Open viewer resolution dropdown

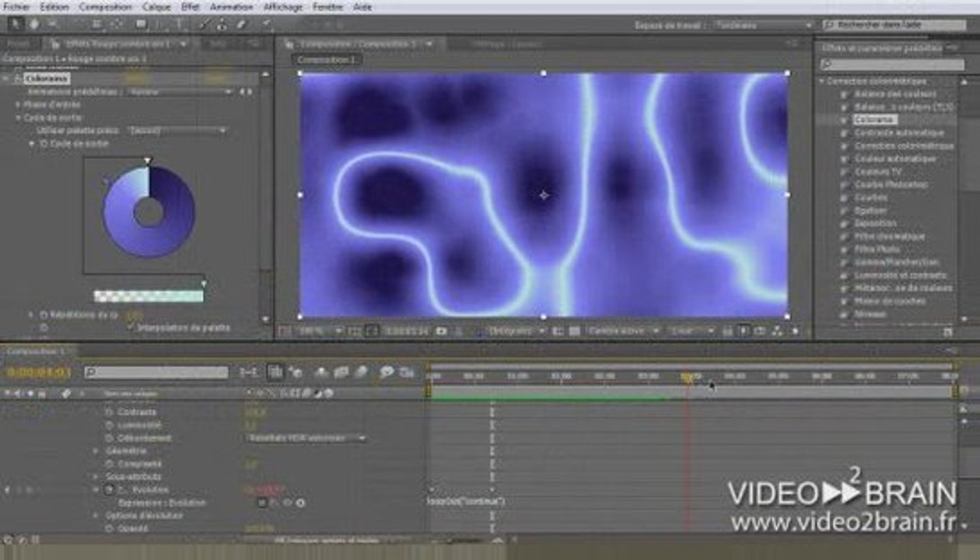pos(516,331)
